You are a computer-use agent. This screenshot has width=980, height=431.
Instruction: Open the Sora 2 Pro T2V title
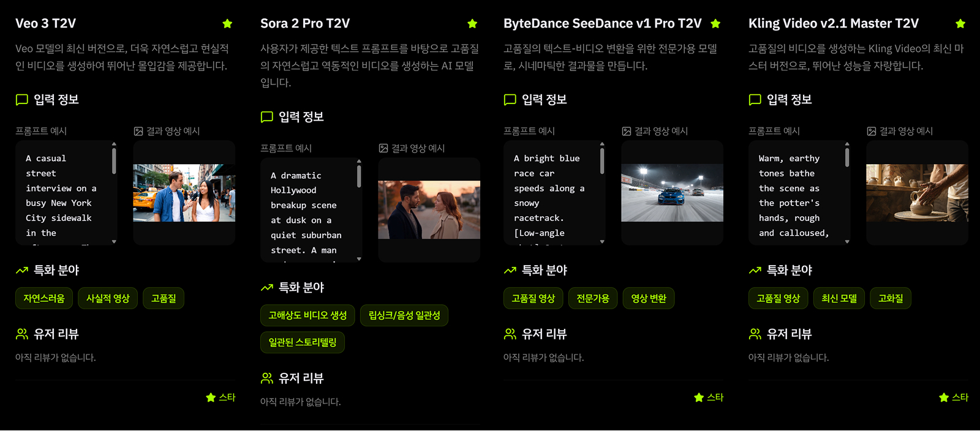click(x=305, y=23)
